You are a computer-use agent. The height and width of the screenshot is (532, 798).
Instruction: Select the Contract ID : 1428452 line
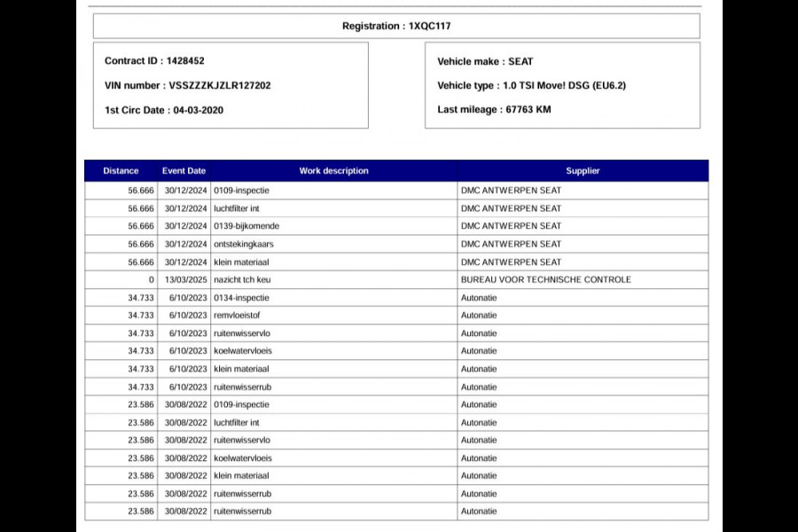tap(154, 60)
